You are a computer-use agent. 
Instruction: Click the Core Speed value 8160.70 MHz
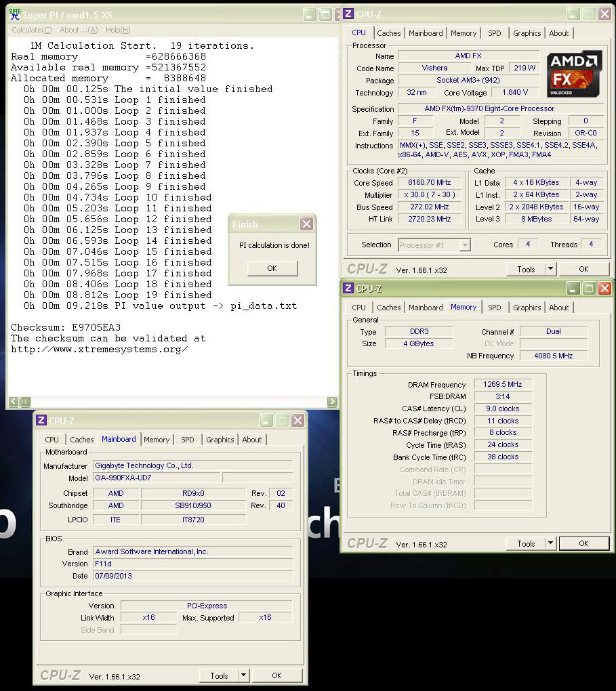430,182
